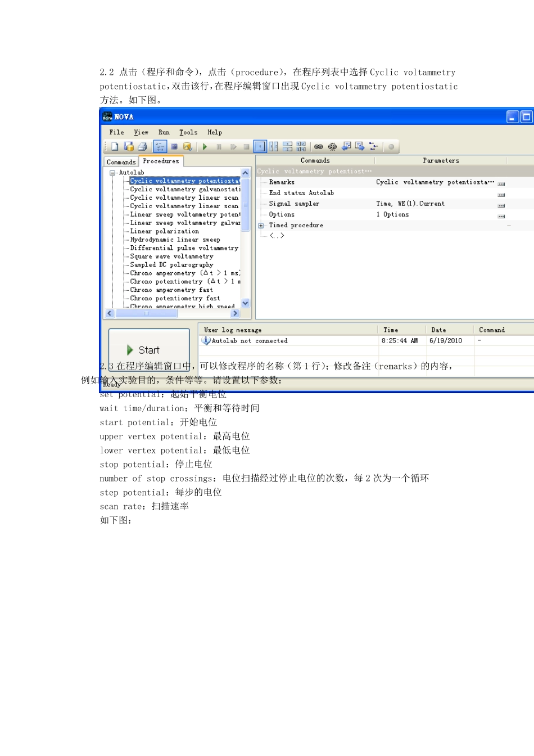Open the Tools menu

(x=188, y=132)
